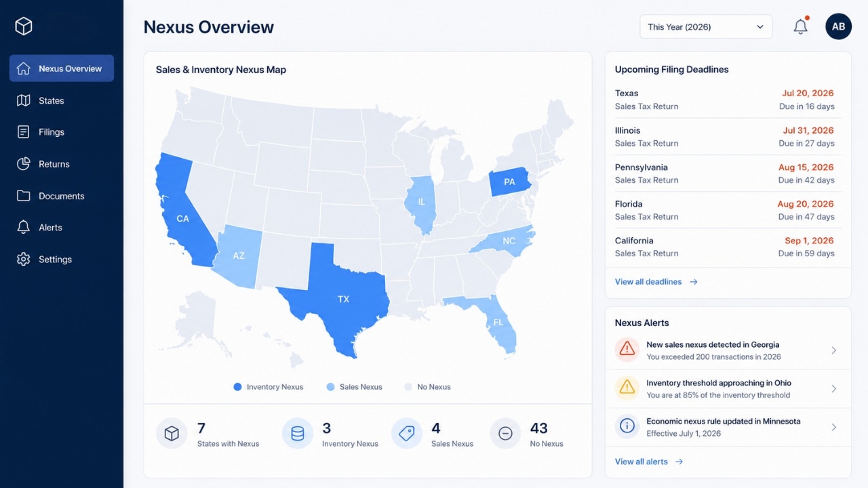Click the View all deadlines link
868x488 pixels.
(x=656, y=282)
